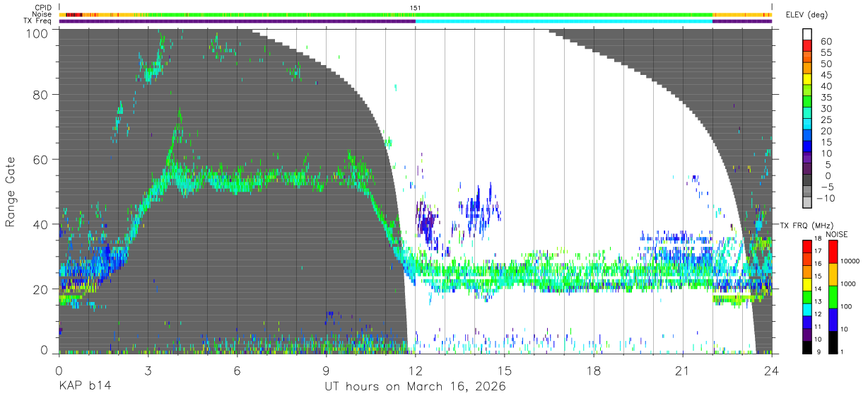
Task: Click the 60 tick on Range Gate axis
Action: [41, 159]
